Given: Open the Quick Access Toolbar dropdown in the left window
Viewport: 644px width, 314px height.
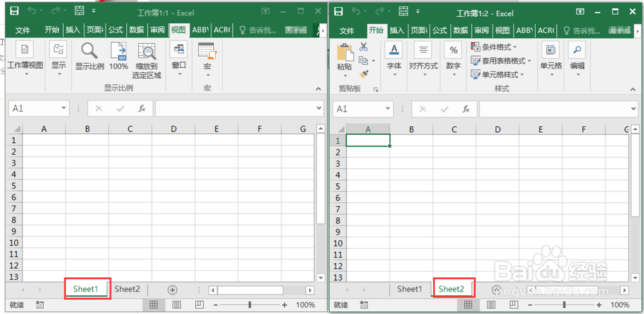Looking at the screenshot, I should 94,11.
